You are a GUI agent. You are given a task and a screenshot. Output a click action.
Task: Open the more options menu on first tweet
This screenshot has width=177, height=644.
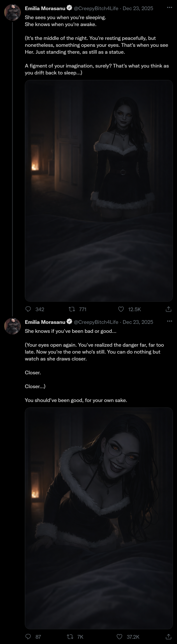pyautogui.click(x=169, y=8)
